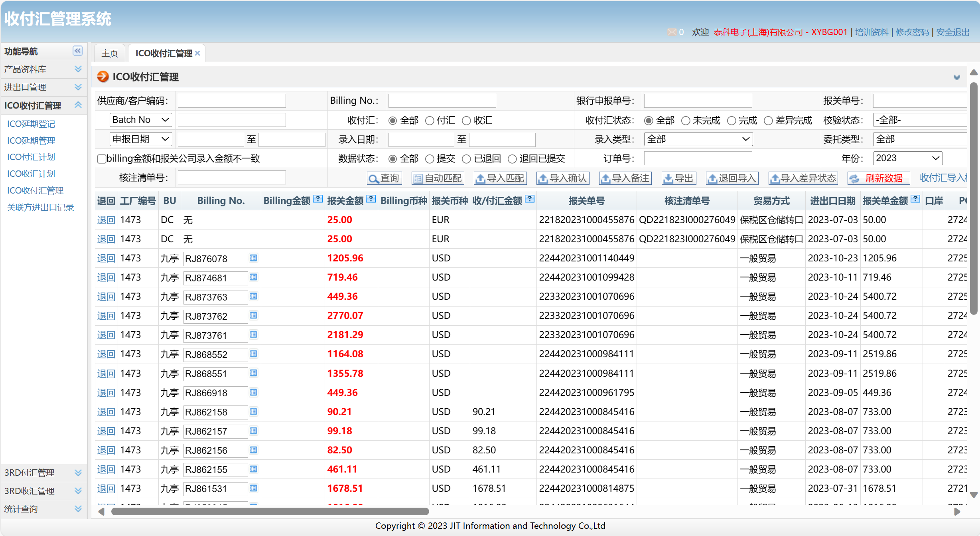The image size is (980, 536).
Task: Click the 自动匹配 button
Action: 438,178
